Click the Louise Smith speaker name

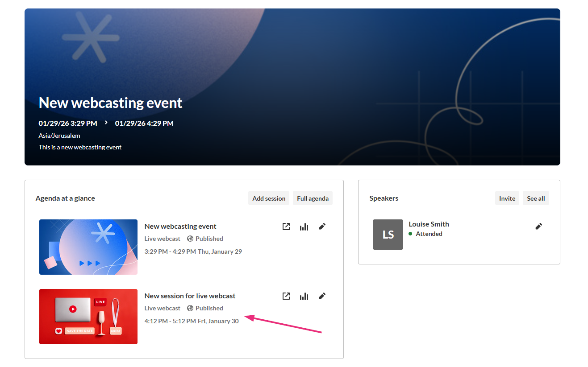tap(429, 224)
